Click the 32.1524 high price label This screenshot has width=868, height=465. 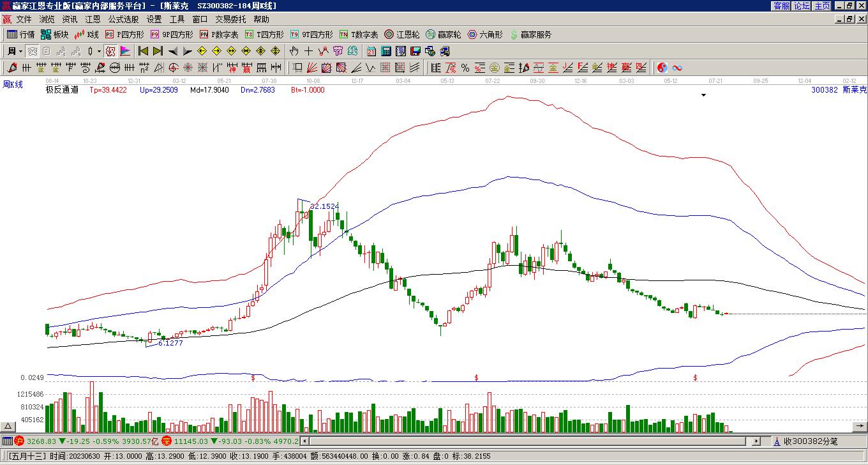point(324,206)
